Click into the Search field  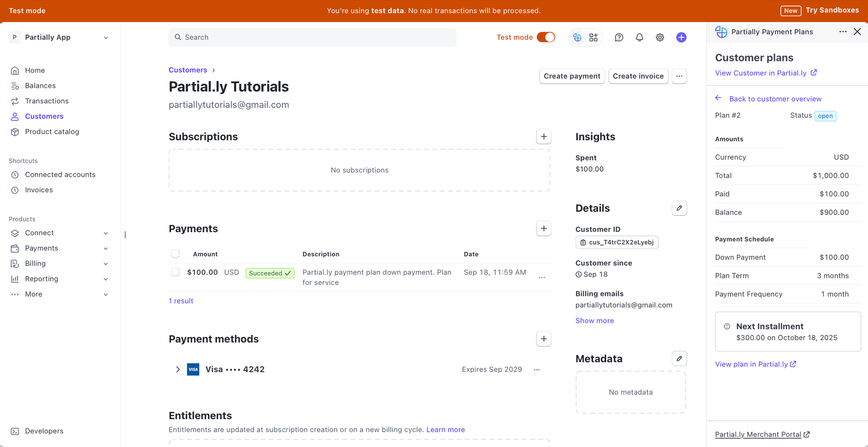pyautogui.click(x=312, y=37)
